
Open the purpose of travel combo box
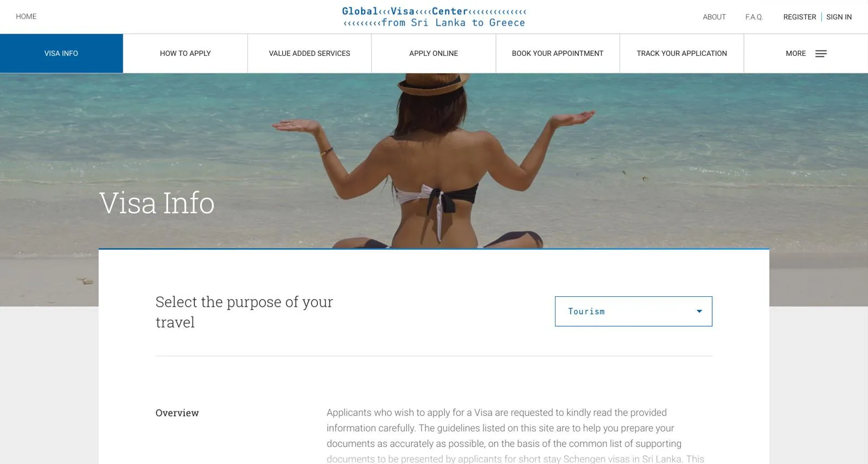(x=633, y=312)
